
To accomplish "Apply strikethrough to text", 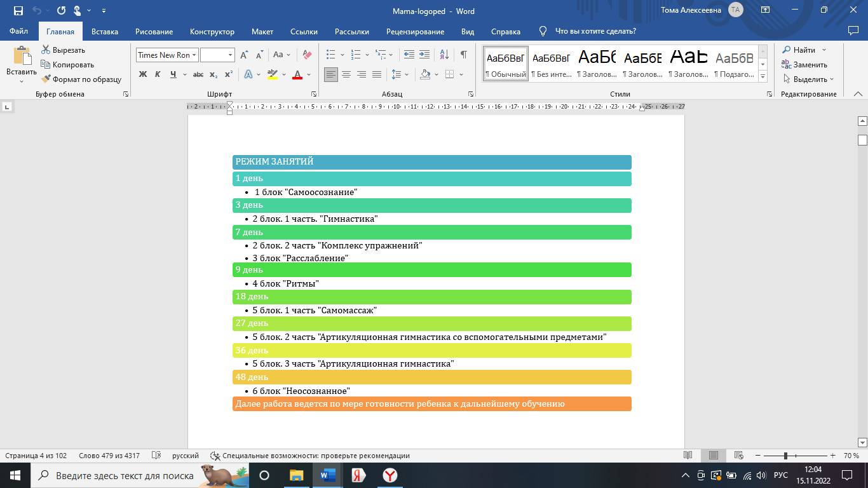I will 198,74.
